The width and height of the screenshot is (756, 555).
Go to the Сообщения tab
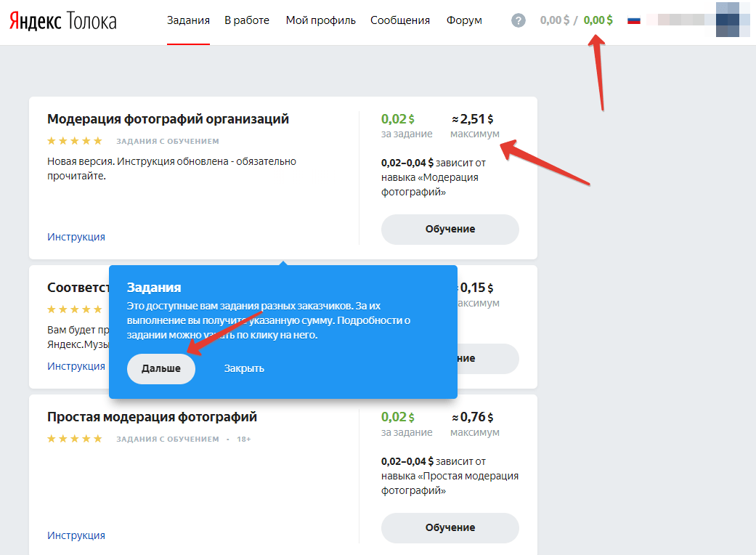point(400,20)
